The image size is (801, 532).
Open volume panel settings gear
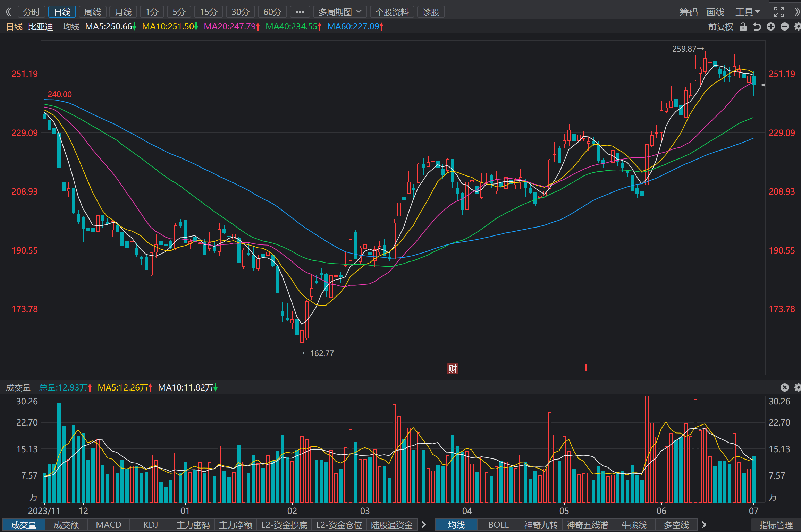pyautogui.click(x=798, y=387)
